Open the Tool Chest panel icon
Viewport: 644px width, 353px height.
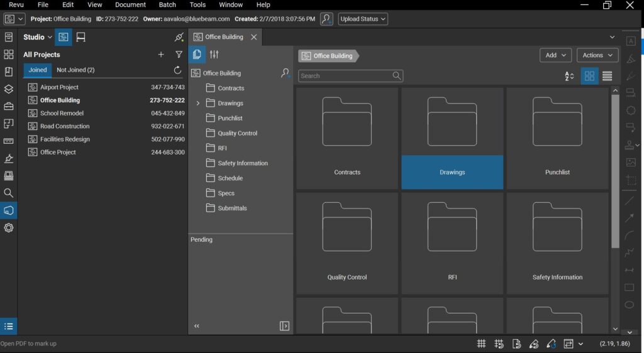tap(9, 106)
